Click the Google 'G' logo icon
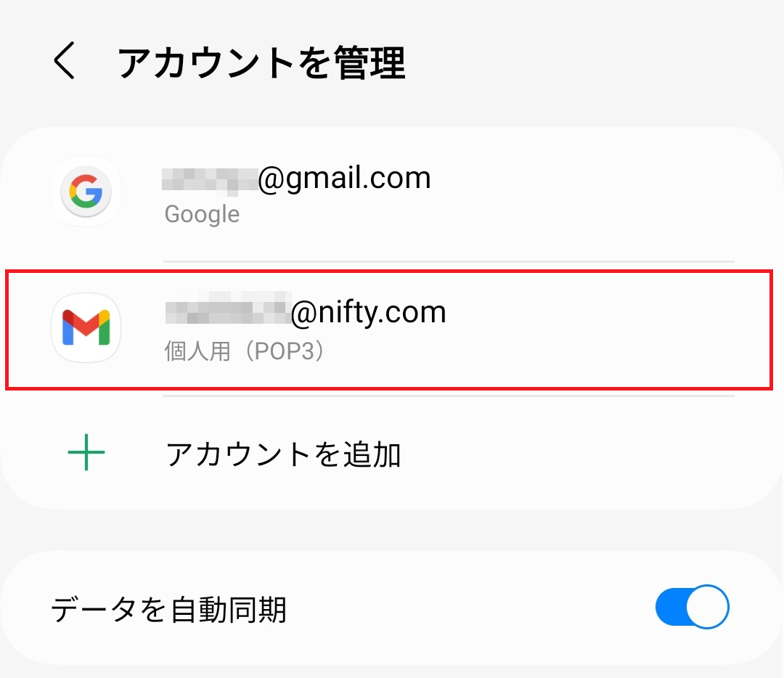The height and width of the screenshot is (678, 784). tap(86, 192)
